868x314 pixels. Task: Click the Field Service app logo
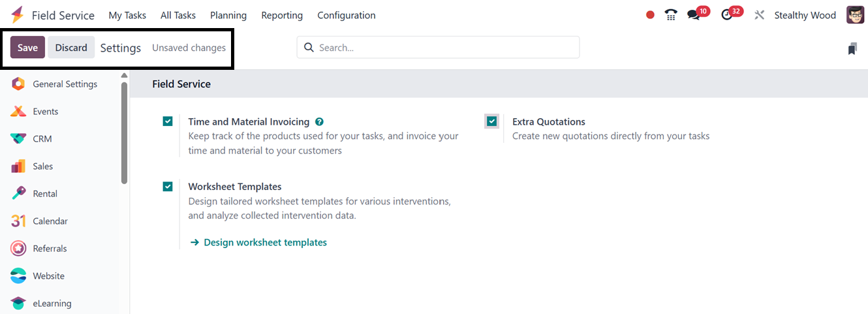17,15
